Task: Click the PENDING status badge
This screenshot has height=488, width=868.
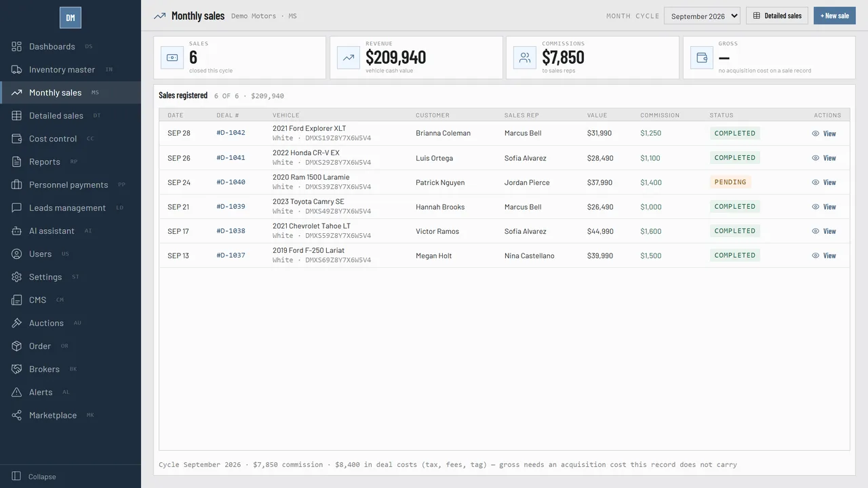Action: click(730, 182)
